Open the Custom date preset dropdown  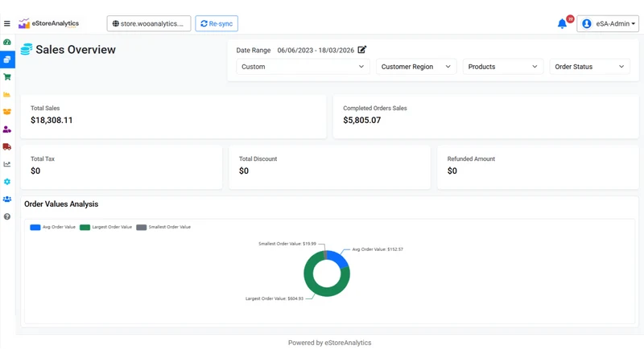point(303,67)
